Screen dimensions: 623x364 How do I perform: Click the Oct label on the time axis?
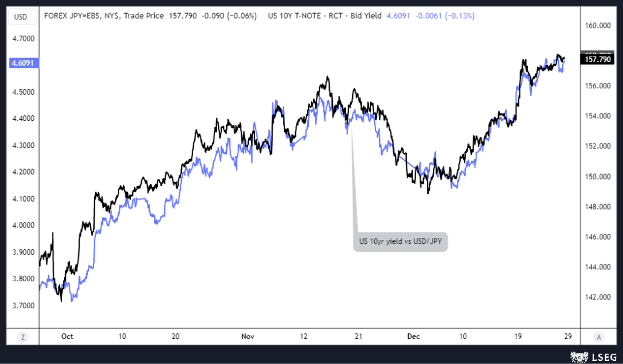(67, 336)
